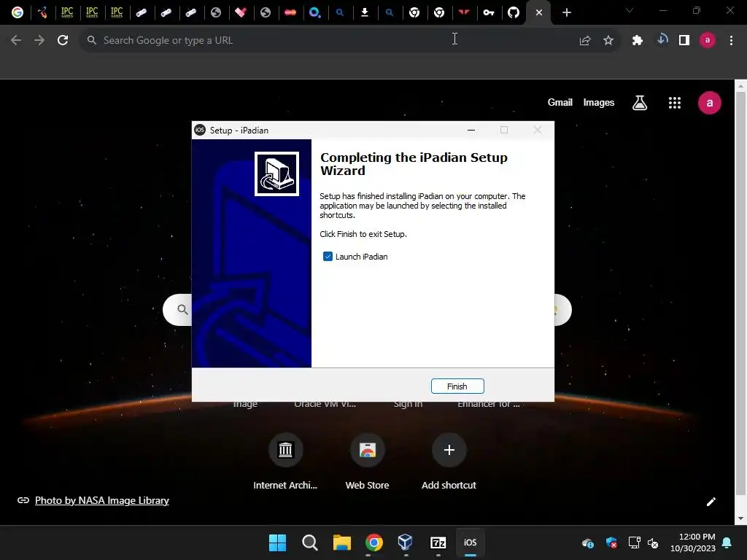Open Search Labs flask icon
Viewport: 747px width, 560px height.
640,102
